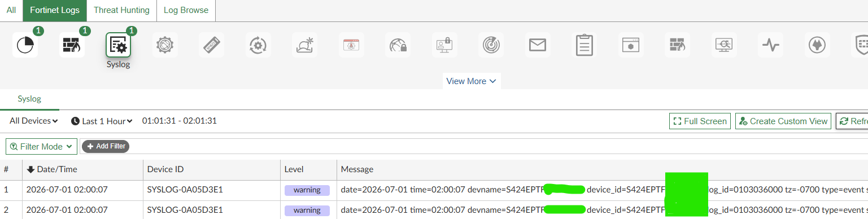Open the All Devices dropdown
The width and height of the screenshot is (868, 219).
click(x=34, y=121)
